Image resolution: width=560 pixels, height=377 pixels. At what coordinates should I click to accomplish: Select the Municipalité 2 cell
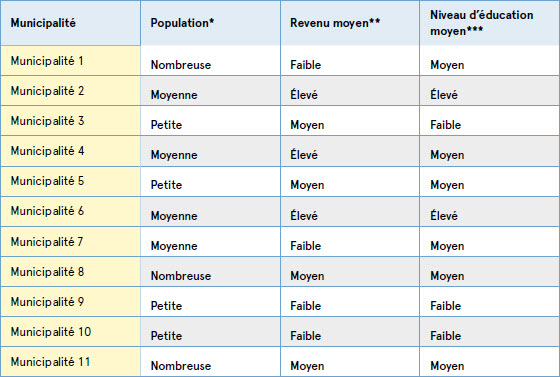click(x=70, y=91)
